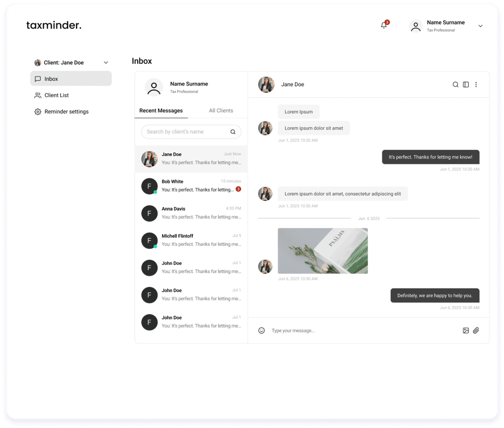Toggle the split-view panel icon near the search
Viewport: 504px width, 428px height.
(x=466, y=84)
